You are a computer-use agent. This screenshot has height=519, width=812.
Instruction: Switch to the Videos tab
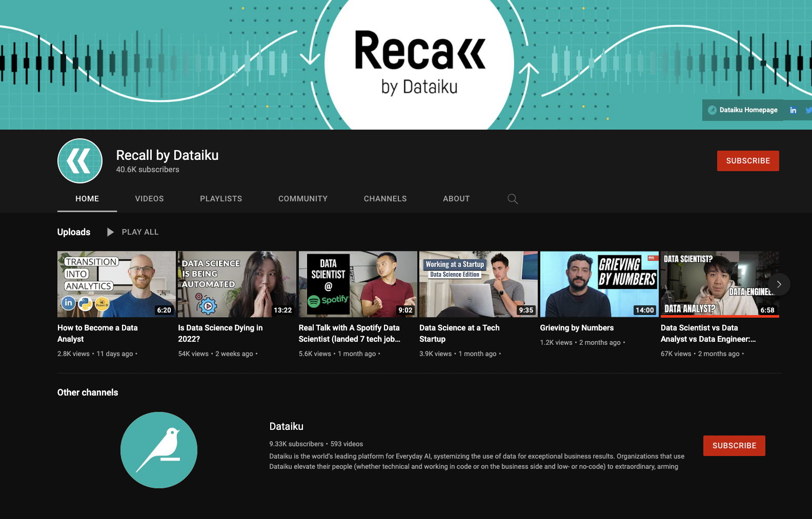[150, 199]
